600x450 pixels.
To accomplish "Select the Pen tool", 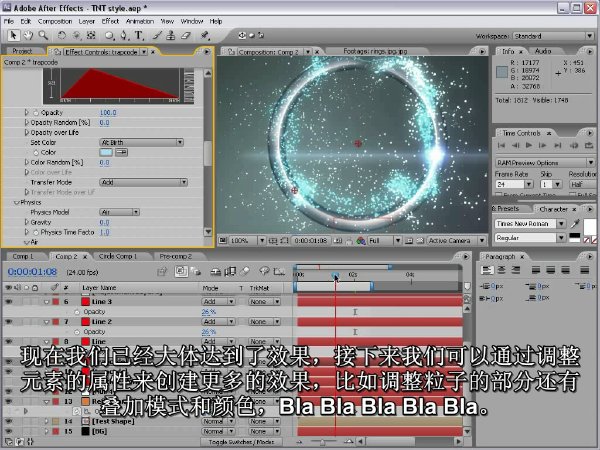I will click(124, 36).
